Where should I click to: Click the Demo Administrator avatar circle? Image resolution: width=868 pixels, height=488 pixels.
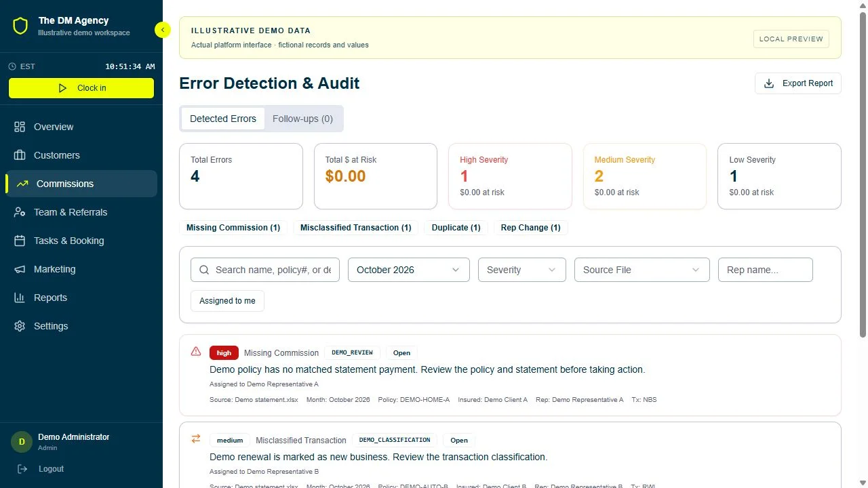pyautogui.click(x=22, y=442)
